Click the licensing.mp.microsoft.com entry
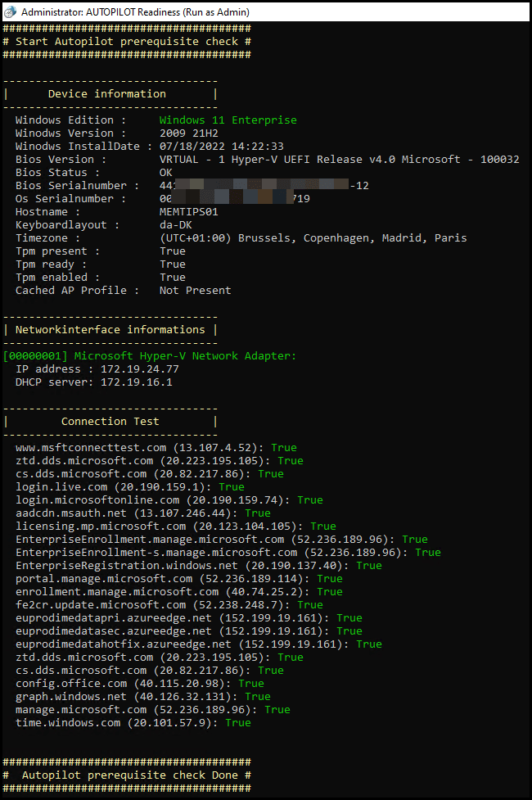 [x=175, y=526]
